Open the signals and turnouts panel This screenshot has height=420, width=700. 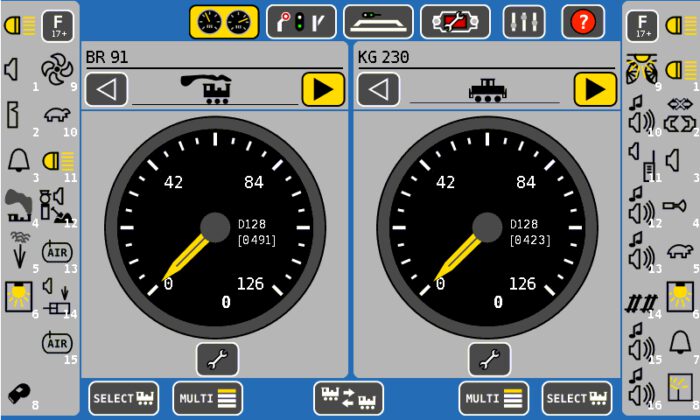click(301, 21)
